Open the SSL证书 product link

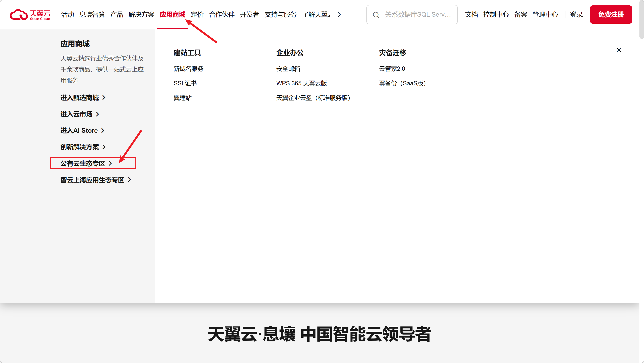click(x=185, y=83)
